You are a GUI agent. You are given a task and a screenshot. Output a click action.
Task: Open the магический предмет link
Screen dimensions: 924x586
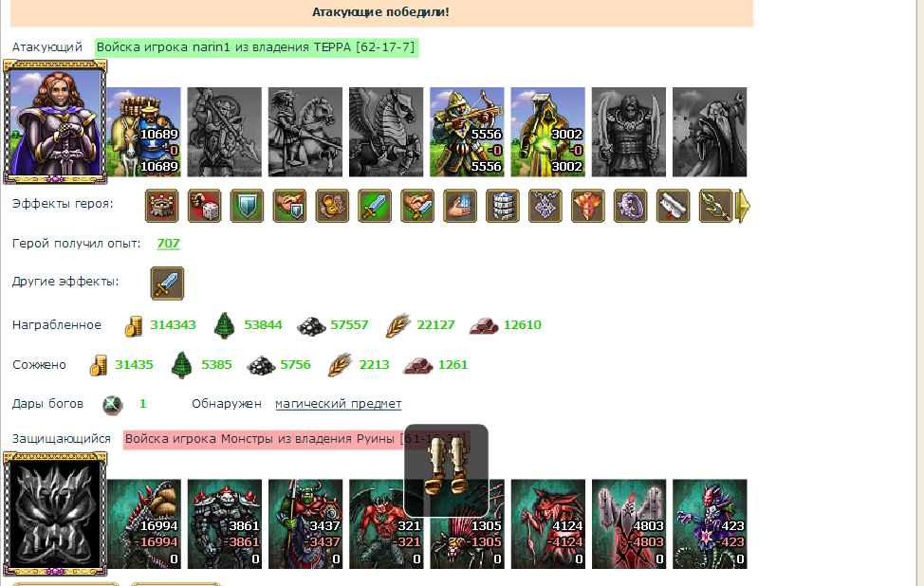[x=339, y=404]
